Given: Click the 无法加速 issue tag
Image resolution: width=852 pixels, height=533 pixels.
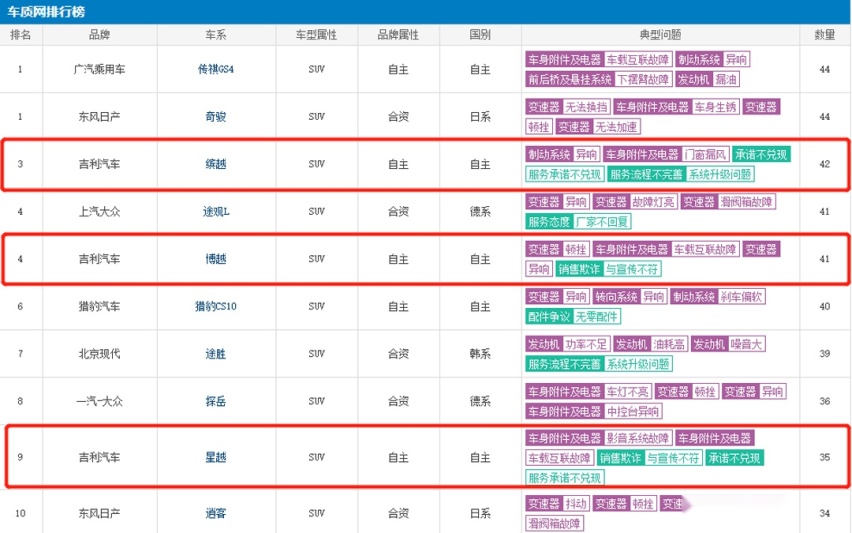Looking at the screenshot, I should click(x=616, y=127).
